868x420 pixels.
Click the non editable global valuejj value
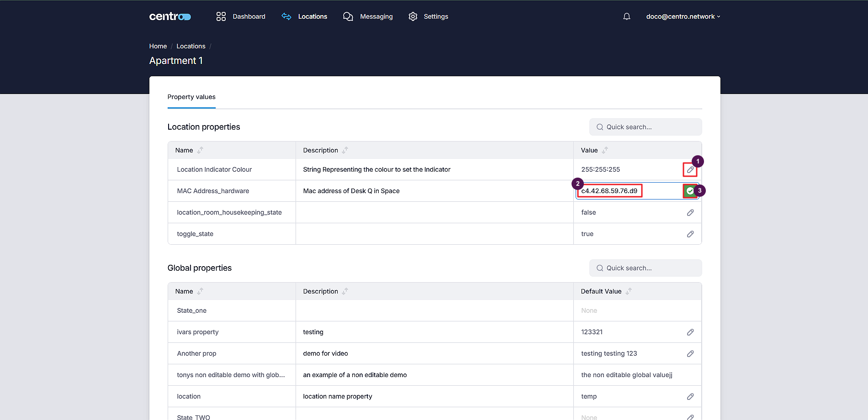pos(627,375)
